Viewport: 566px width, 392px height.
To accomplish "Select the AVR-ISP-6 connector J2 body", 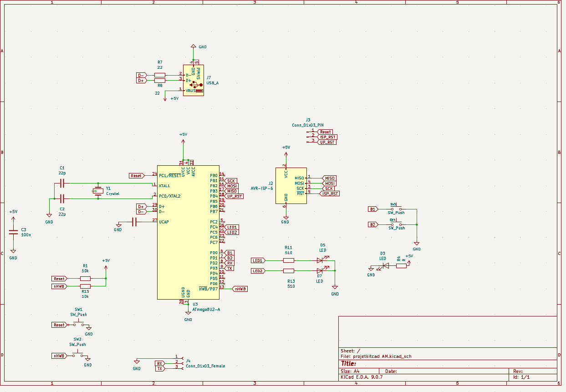I will (291, 185).
